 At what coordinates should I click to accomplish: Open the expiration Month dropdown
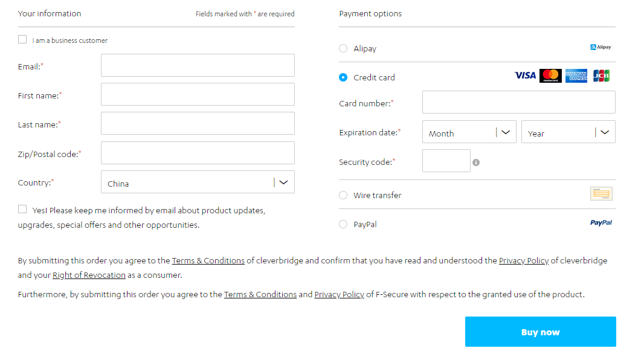469,132
